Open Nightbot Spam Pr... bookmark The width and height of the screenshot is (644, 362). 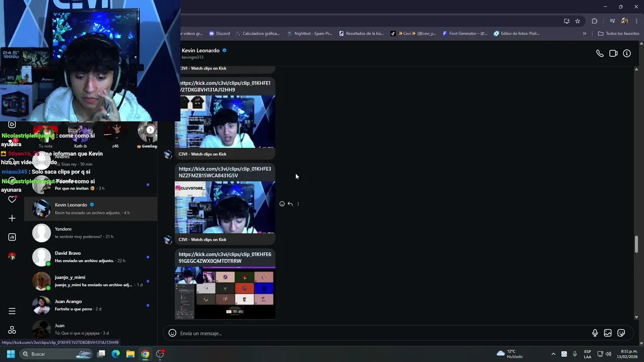click(x=309, y=34)
